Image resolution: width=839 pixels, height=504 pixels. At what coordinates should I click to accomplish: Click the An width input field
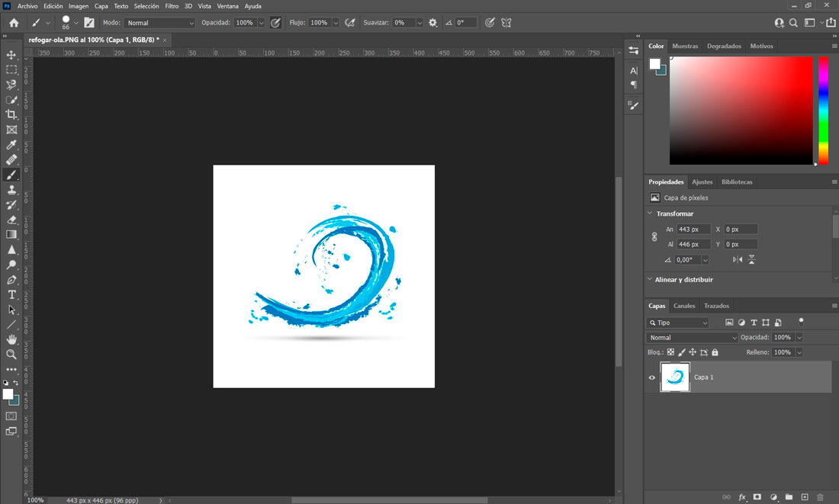(x=693, y=230)
